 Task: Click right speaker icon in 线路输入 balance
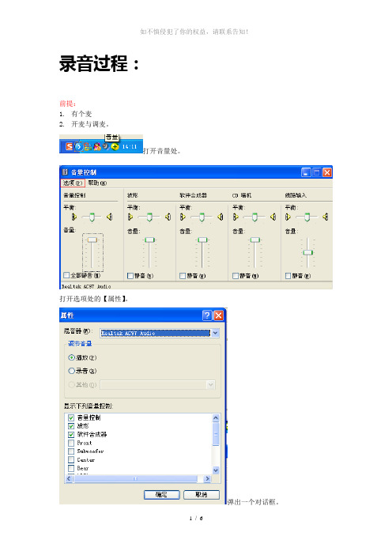tap(326, 217)
